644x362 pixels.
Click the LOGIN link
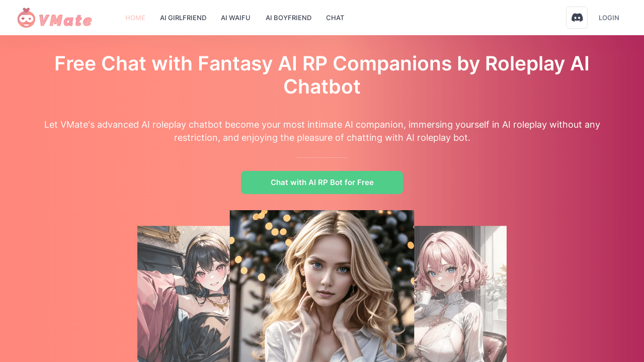(609, 18)
